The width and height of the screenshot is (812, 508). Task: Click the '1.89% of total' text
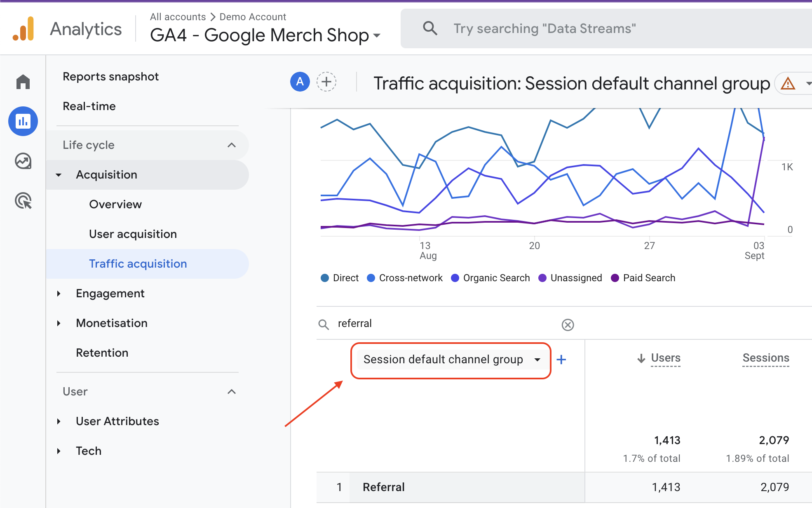pos(758,459)
